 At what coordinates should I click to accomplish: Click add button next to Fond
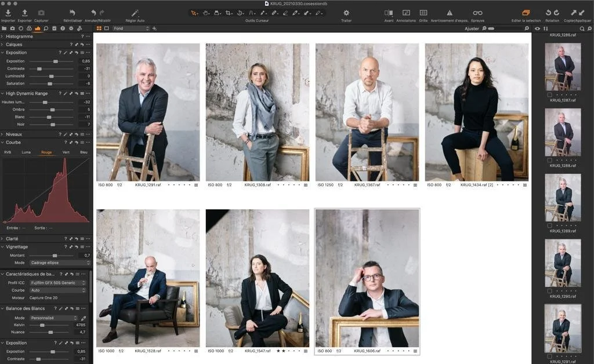pos(154,28)
